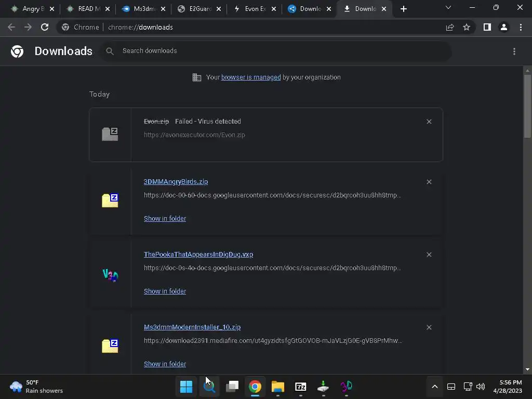Go forward with the forward arrow

coord(28,27)
